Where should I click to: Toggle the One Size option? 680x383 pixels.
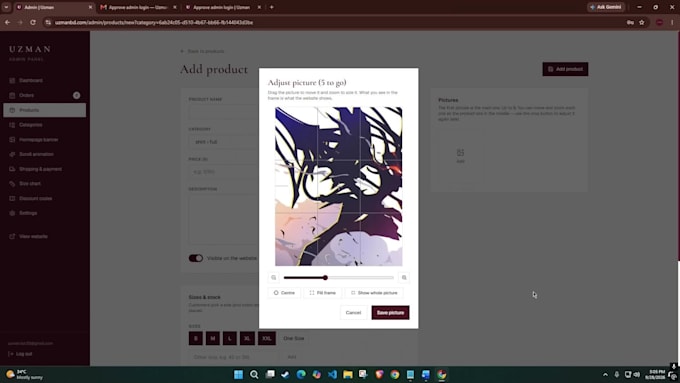click(294, 338)
